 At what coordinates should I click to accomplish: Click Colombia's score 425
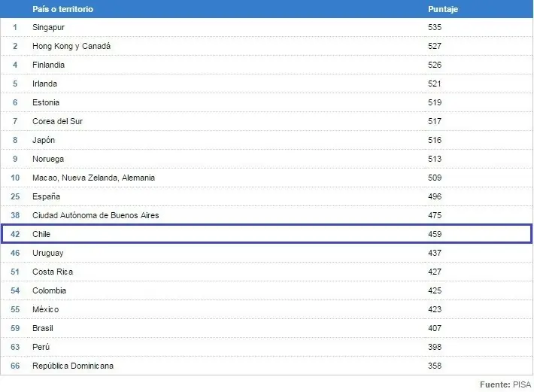(435, 290)
